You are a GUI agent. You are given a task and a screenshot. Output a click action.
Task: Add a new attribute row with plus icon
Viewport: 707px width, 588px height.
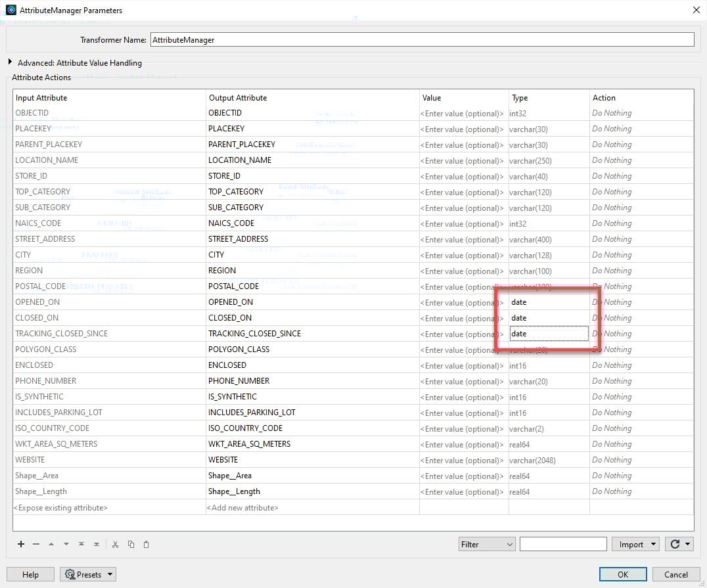(21, 544)
